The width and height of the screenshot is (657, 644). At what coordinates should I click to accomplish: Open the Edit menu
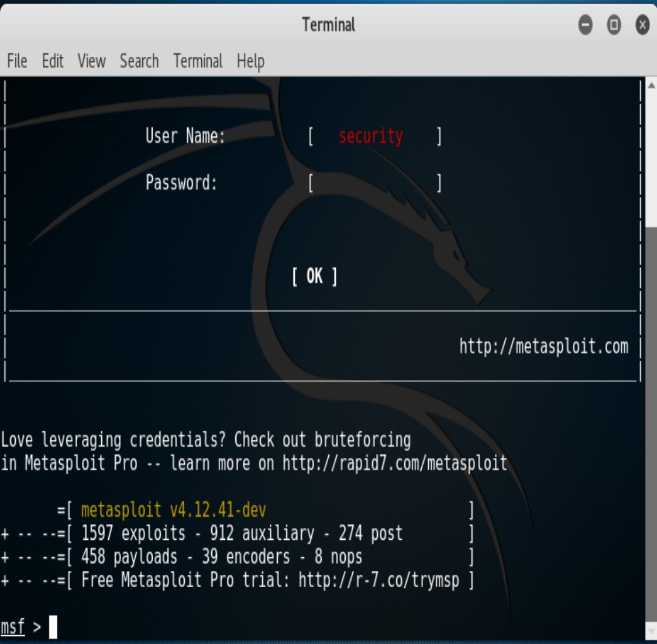click(x=53, y=61)
